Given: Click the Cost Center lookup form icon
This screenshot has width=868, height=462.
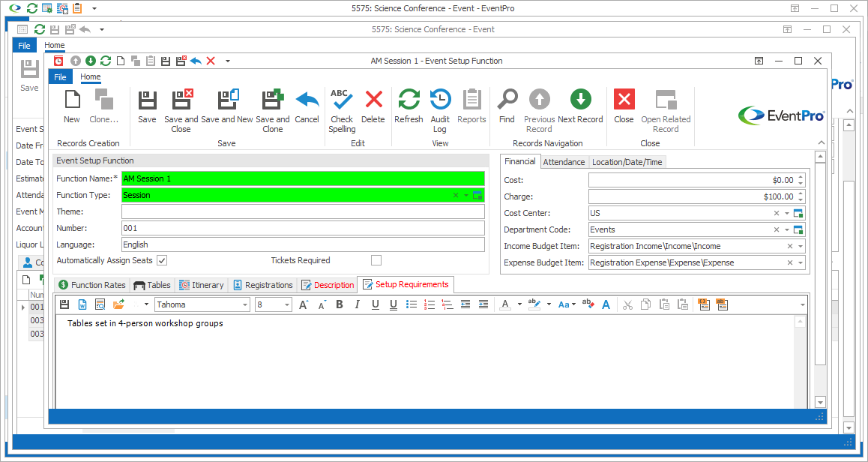Looking at the screenshot, I should (x=798, y=213).
